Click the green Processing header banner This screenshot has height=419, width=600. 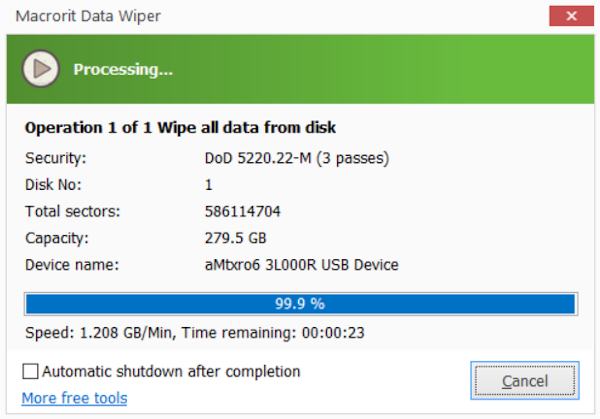[x=300, y=69]
